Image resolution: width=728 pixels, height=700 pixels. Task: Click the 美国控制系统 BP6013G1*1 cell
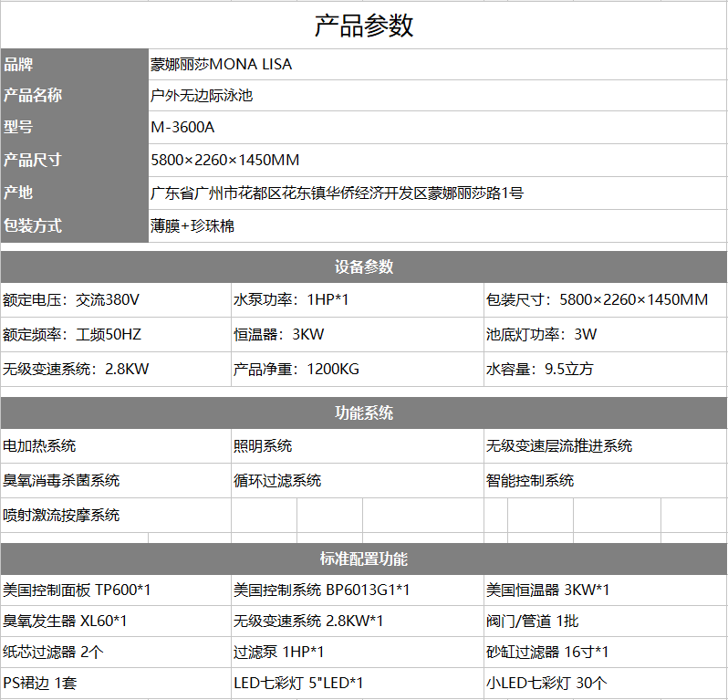point(356,590)
